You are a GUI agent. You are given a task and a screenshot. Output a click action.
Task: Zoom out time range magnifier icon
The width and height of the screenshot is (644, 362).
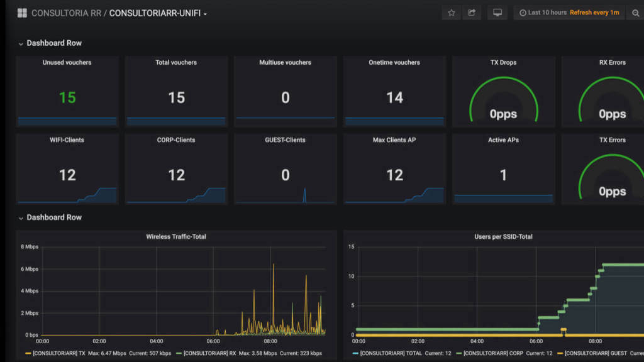(635, 13)
